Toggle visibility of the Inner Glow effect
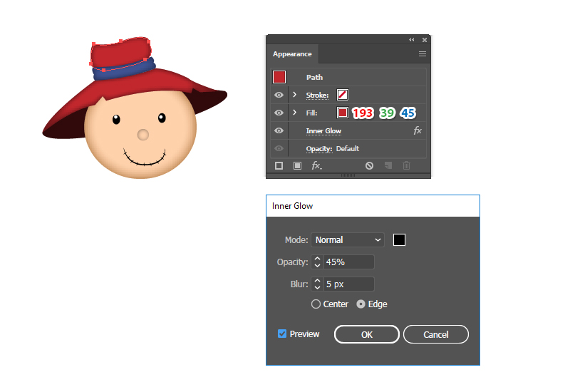This screenshot has width=570, height=392. tap(279, 131)
